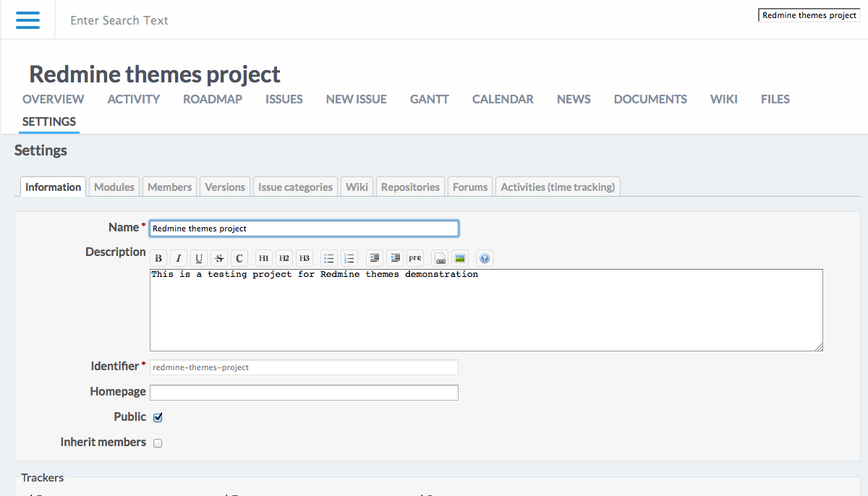Insert preformatted text block
The width and height of the screenshot is (868, 496).
pos(414,258)
